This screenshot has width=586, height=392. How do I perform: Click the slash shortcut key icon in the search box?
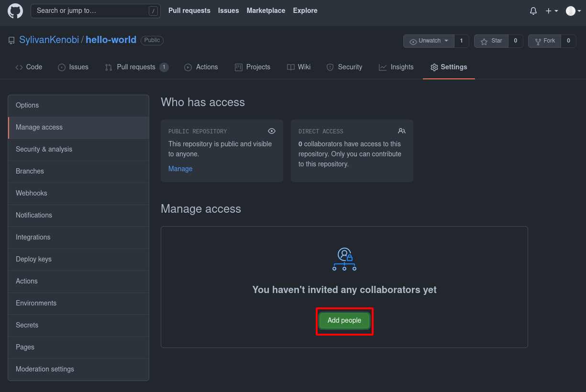153,11
